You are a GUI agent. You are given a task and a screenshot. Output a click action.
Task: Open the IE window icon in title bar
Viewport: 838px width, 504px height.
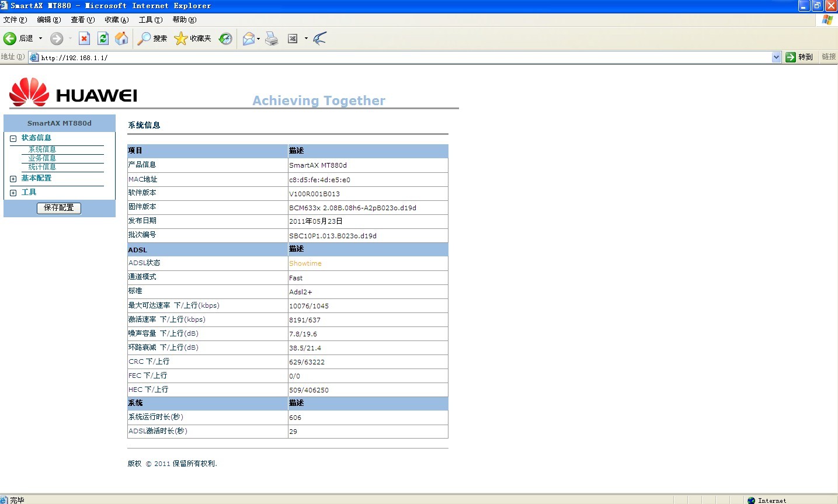click(4, 6)
